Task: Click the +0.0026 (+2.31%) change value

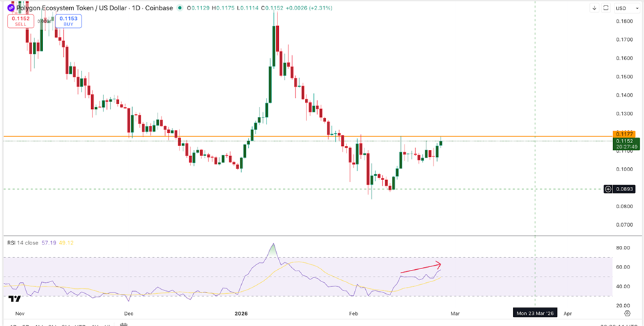Action: tap(310, 8)
